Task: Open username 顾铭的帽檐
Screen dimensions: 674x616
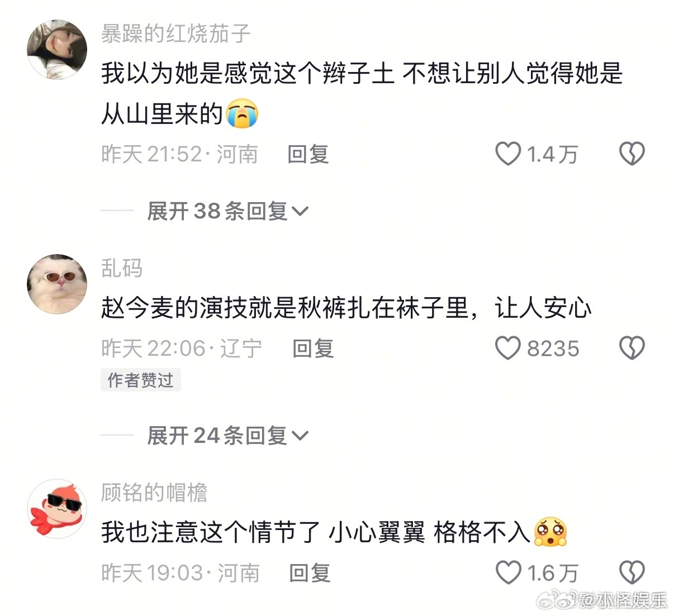Action: 154,493
